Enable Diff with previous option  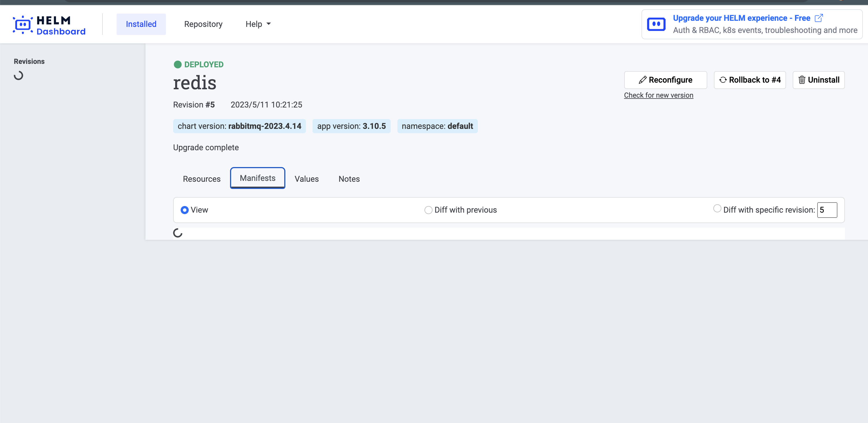pos(428,209)
